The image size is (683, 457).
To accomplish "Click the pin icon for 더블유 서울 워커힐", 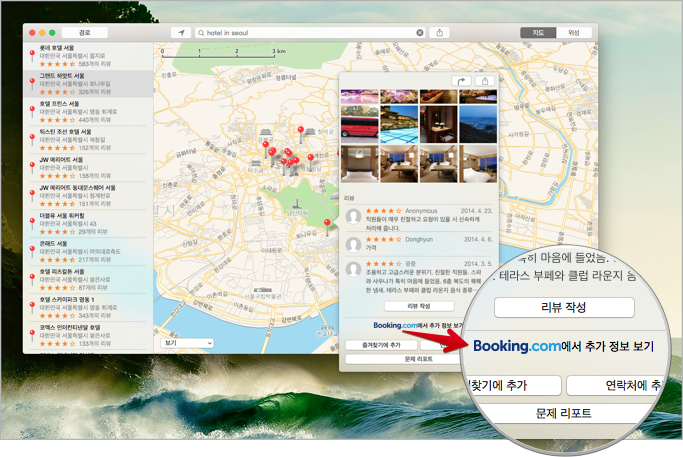I will tap(32, 223).
